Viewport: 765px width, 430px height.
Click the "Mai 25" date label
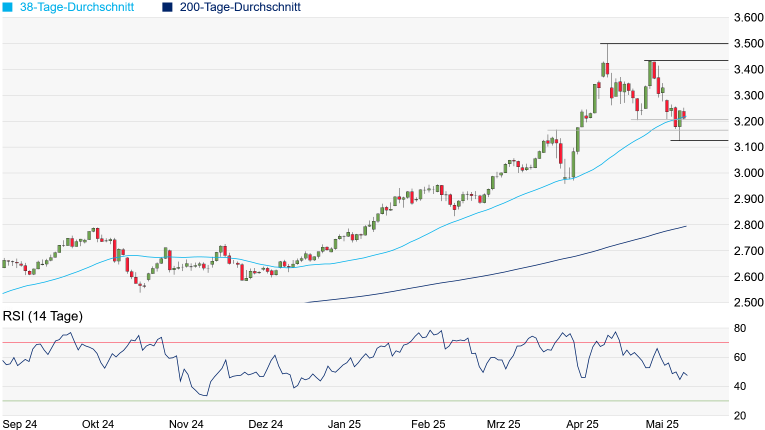(664, 424)
